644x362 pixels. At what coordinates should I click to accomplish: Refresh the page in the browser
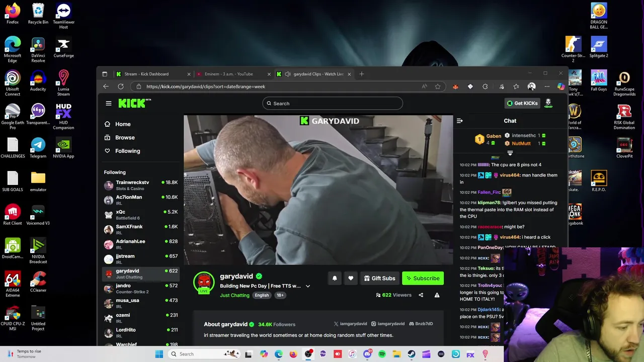121,86
